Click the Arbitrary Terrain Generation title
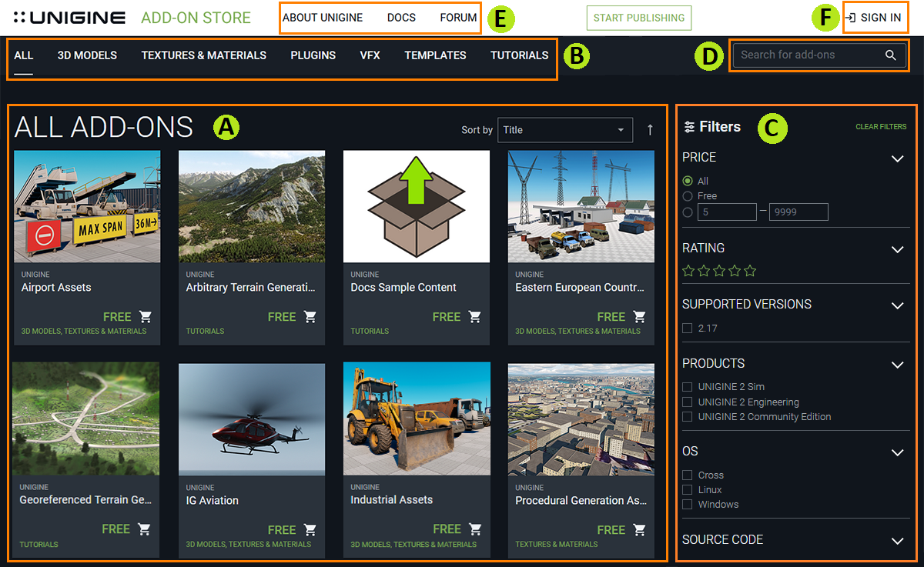The height and width of the screenshot is (567, 924). point(251,288)
